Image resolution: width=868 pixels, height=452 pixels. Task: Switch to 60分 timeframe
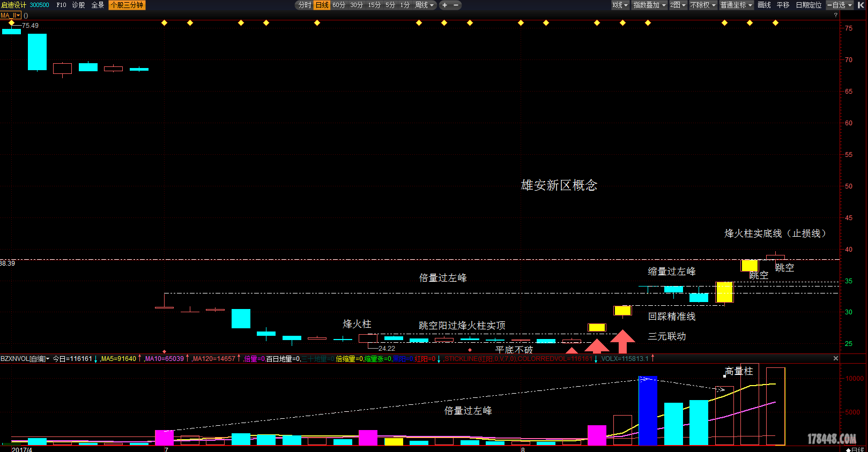(339, 5)
